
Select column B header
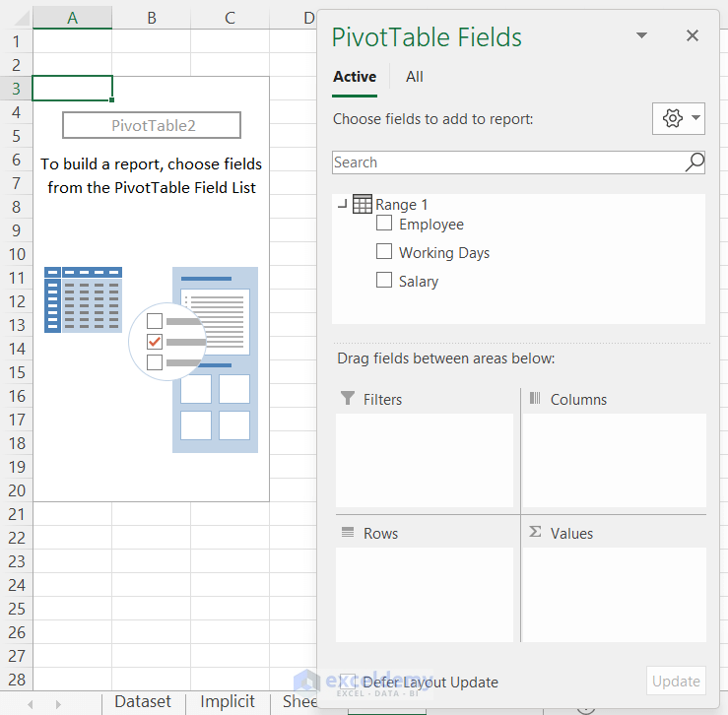(152, 18)
